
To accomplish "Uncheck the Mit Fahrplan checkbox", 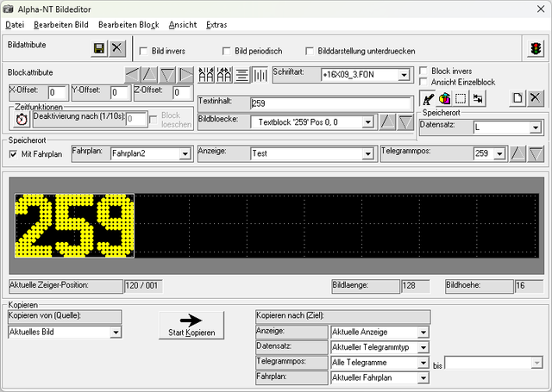I will tap(13, 154).
